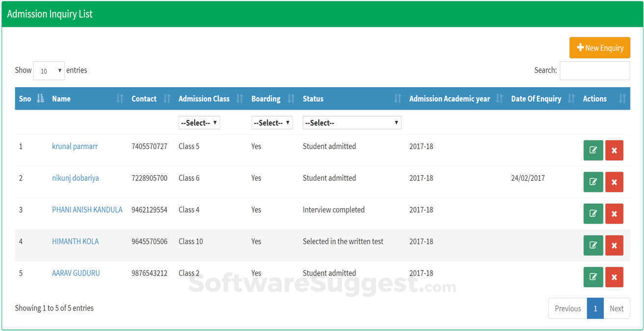Focus the Search input field
This screenshot has height=331, width=644.
point(594,71)
